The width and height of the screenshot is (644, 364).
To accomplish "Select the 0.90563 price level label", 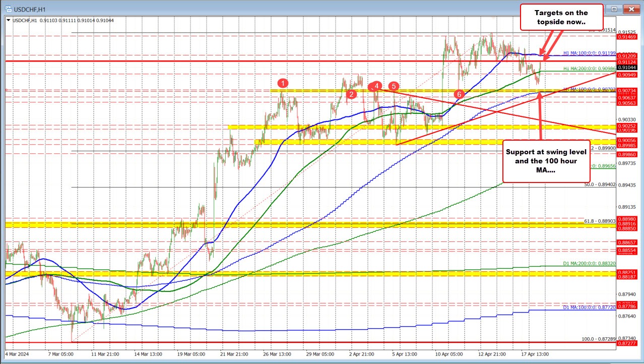I will (x=626, y=102).
